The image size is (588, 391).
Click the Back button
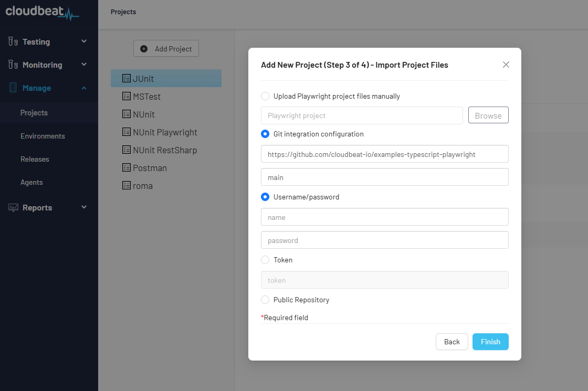tap(452, 342)
